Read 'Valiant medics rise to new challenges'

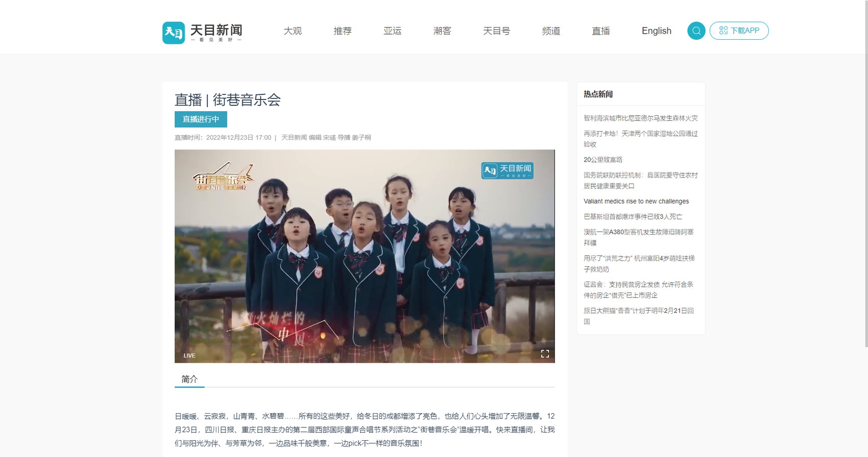(636, 201)
